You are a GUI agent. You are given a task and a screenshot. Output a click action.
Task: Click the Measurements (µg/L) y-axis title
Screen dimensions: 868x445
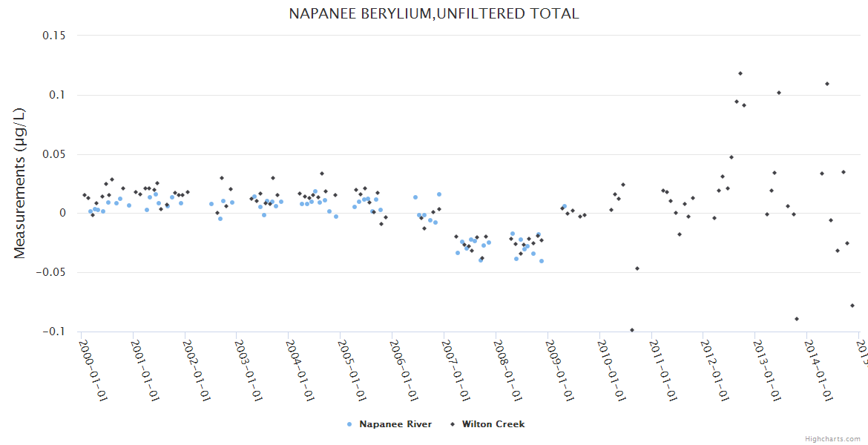tap(20, 183)
